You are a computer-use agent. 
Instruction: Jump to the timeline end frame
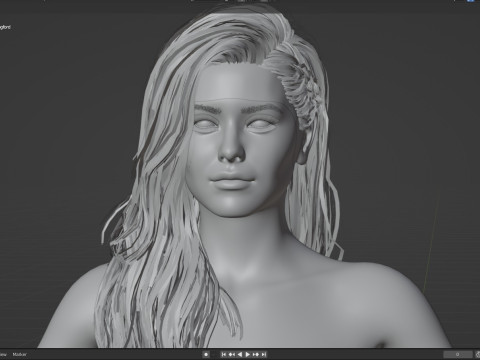pyautogui.click(x=263, y=354)
